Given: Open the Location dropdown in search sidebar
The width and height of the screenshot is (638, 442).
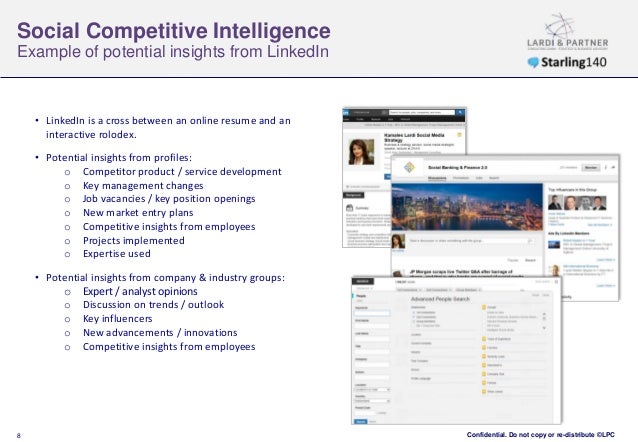Looking at the screenshot, I should (372, 389).
